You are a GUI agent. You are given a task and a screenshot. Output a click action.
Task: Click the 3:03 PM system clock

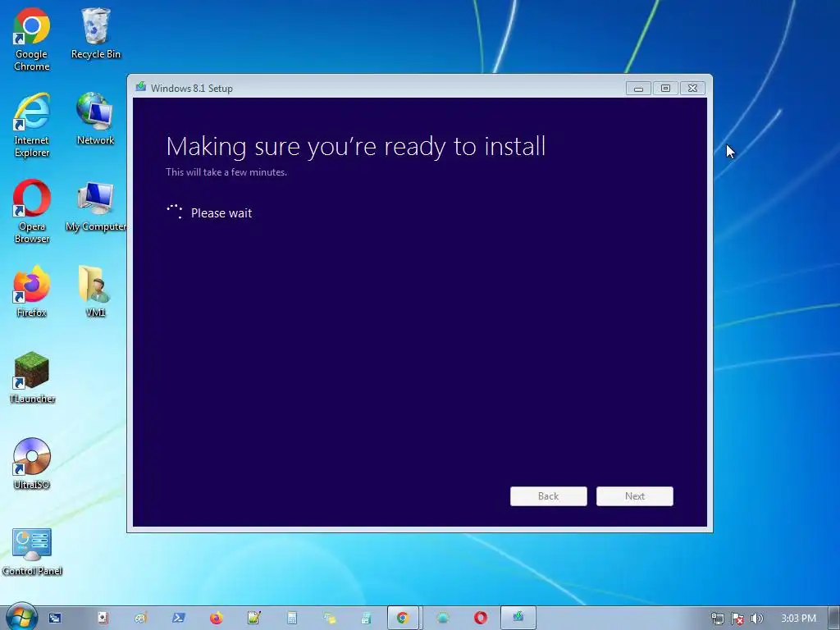(x=798, y=619)
